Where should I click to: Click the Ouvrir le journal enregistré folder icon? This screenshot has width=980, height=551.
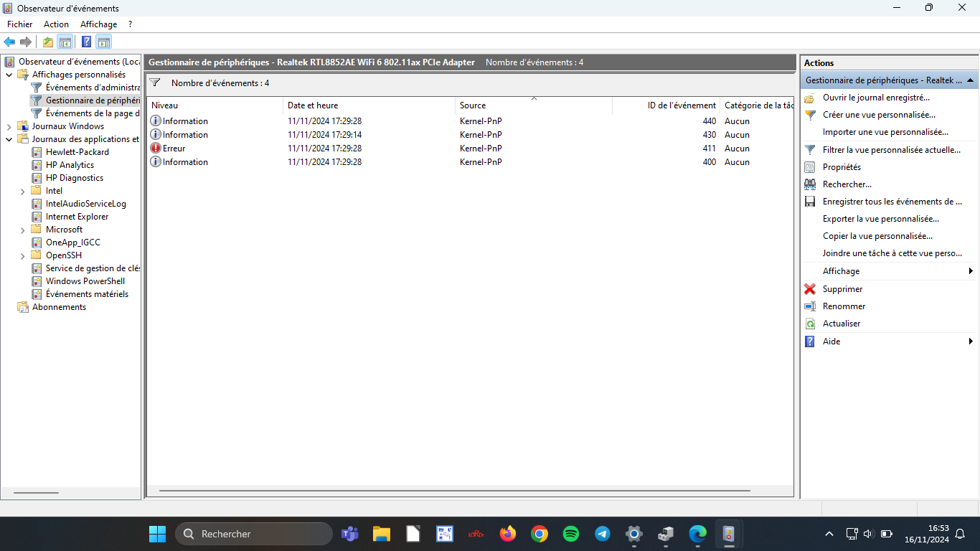pos(810,98)
